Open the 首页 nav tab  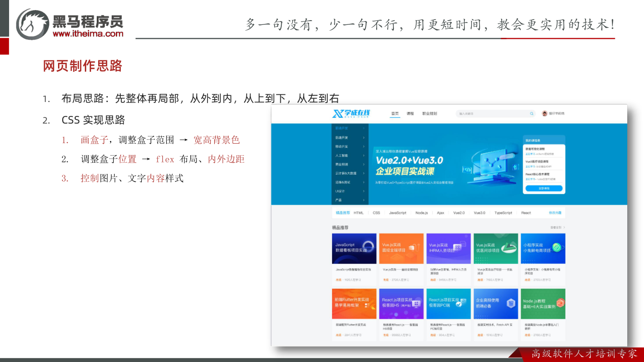(x=395, y=113)
